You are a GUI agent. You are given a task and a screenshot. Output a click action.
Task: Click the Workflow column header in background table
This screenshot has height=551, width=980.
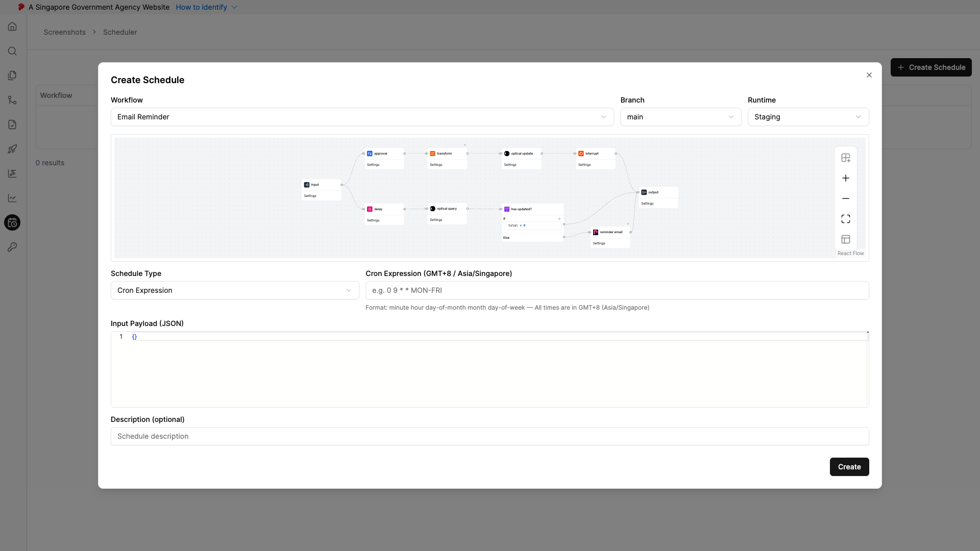click(56, 95)
